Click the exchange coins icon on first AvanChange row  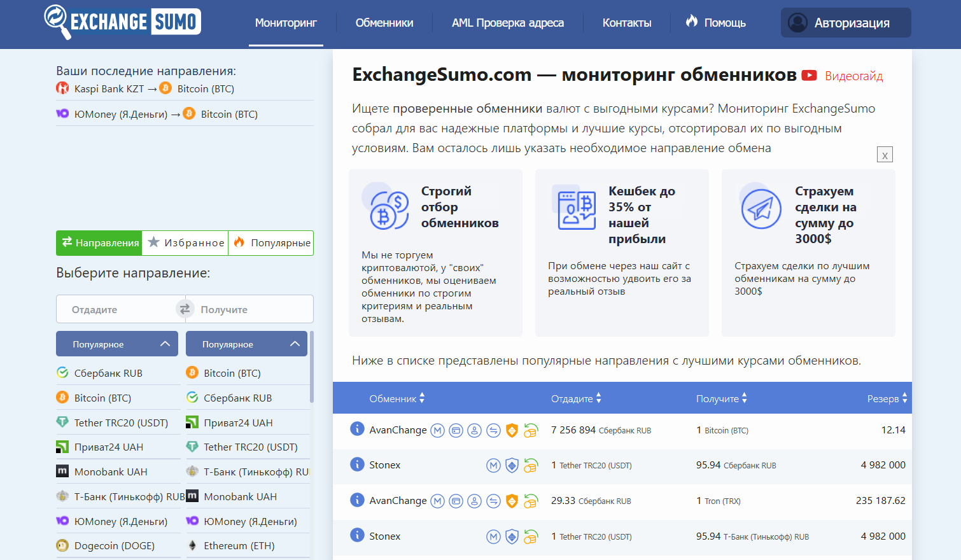click(x=531, y=431)
